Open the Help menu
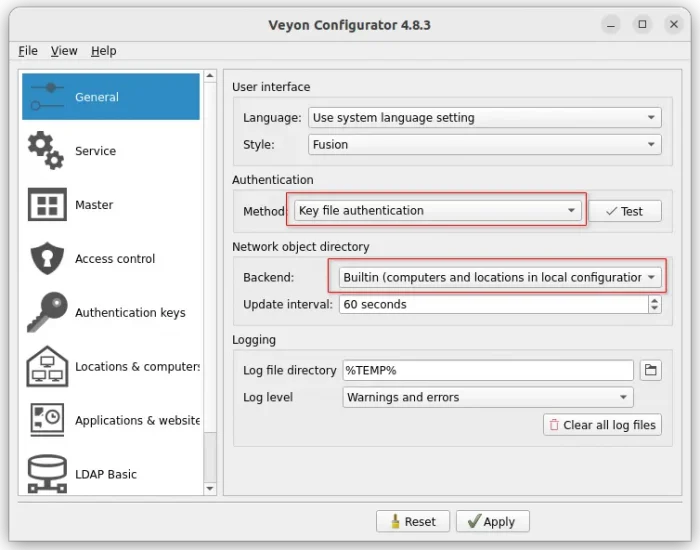Screen dimensions: 700x550 click(x=103, y=51)
